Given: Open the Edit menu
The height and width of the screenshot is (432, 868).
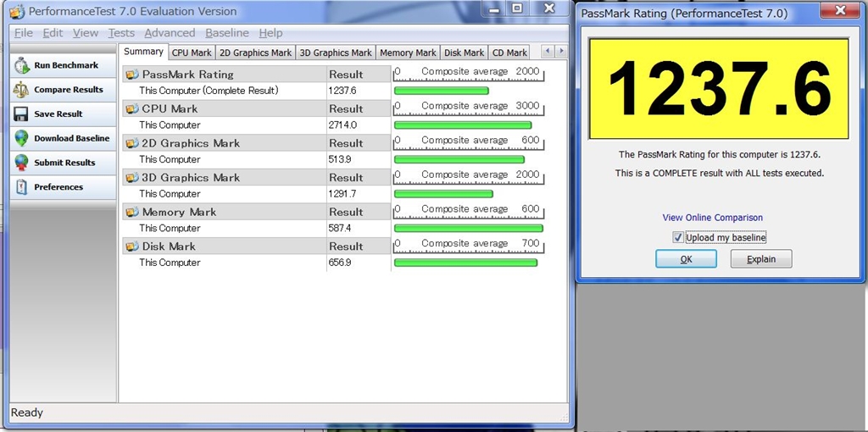Looking at the screenshot, I should coord(53,33).
